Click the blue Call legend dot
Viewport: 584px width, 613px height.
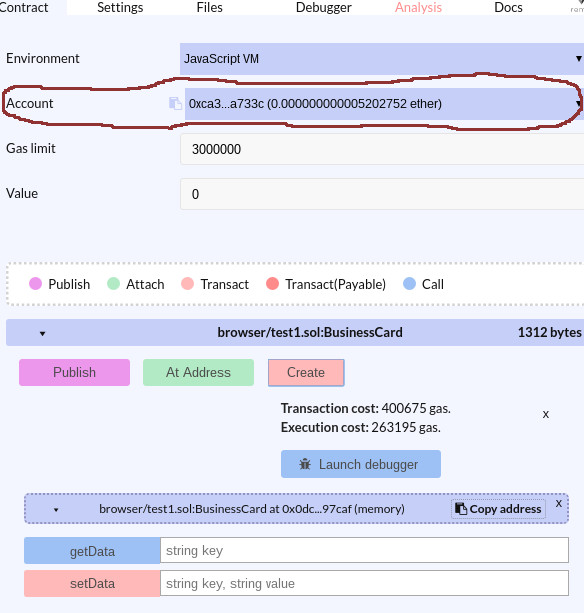(x=409, y=284)
